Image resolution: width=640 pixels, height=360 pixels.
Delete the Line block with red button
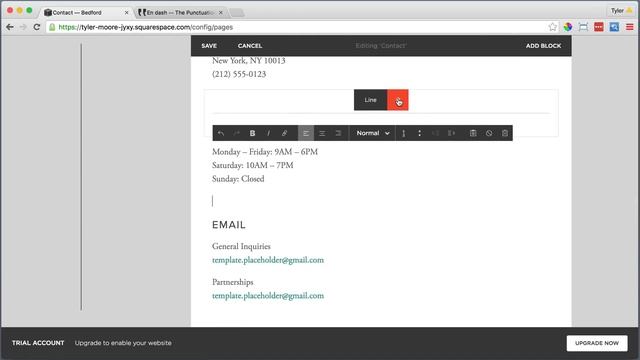point(398,100)
